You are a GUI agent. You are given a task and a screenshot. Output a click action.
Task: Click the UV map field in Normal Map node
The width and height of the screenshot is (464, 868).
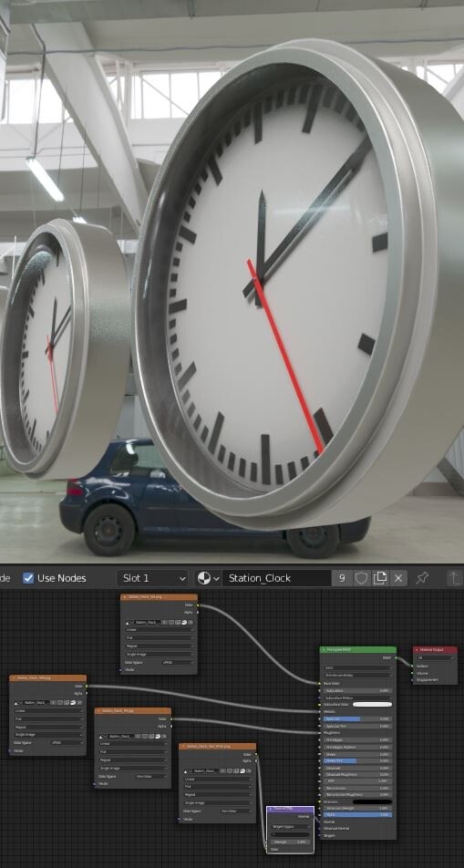pyautogui.click(x=291, y=834)
